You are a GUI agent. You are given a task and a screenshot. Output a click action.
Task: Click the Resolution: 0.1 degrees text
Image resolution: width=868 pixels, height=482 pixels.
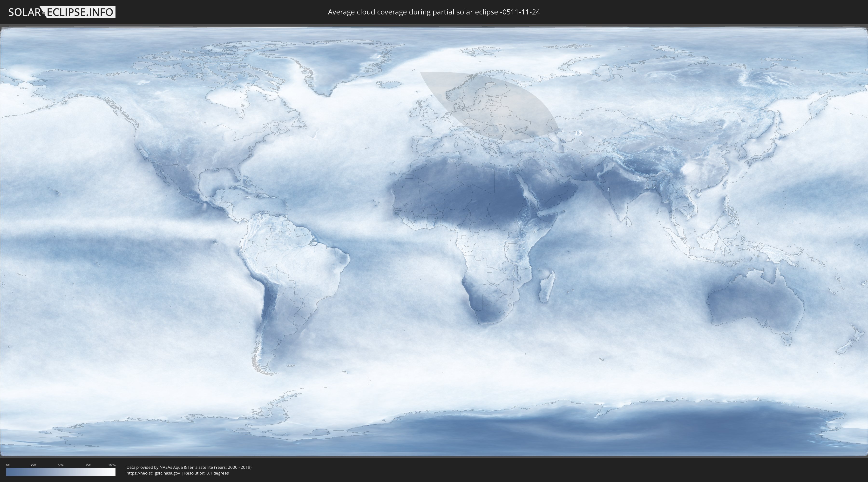click(x=206, y=473)
